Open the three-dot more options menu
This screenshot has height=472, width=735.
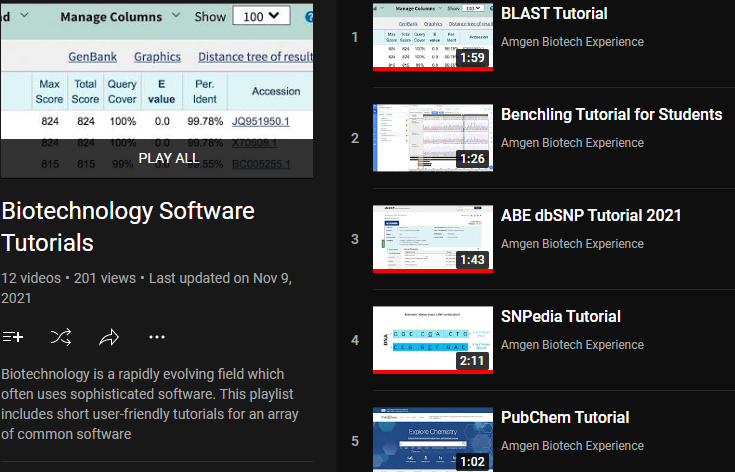[157, 337]
